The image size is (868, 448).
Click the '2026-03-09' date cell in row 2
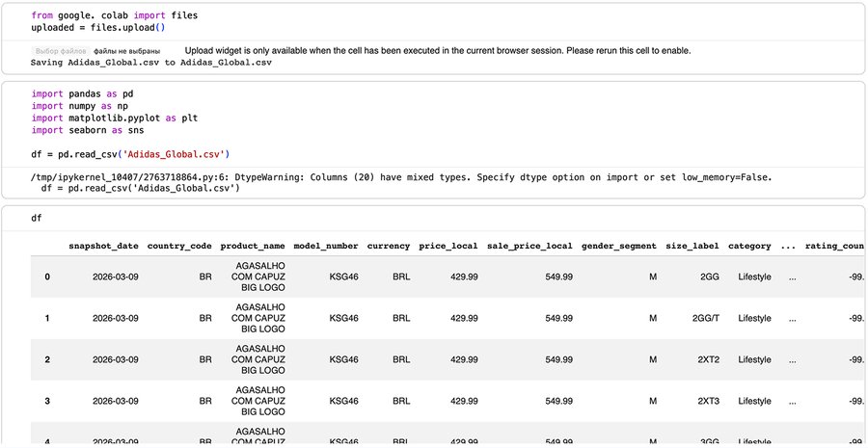pos(115,359)
